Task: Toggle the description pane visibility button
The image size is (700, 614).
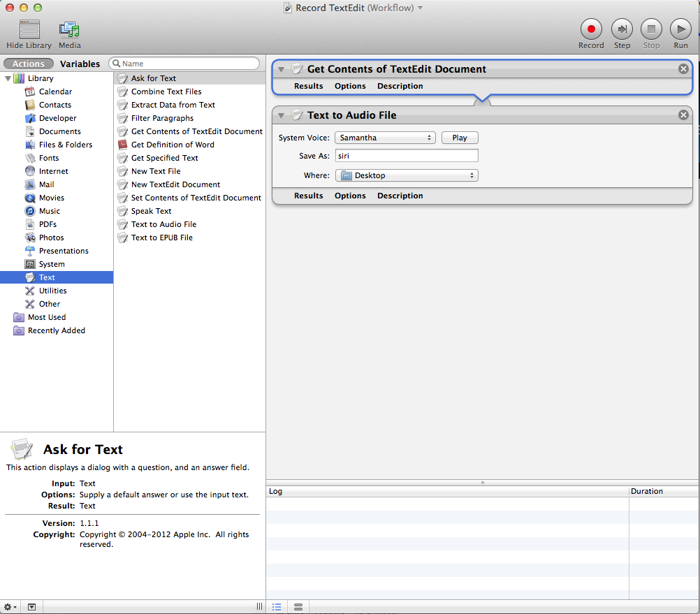Action: coord(31,607)
